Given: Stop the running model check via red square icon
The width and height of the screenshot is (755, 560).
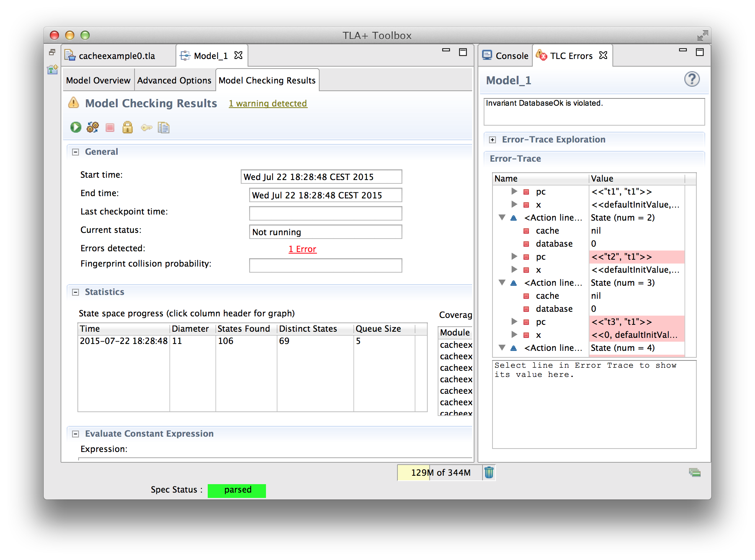Looking at the screenshot, I should point(110,127).
